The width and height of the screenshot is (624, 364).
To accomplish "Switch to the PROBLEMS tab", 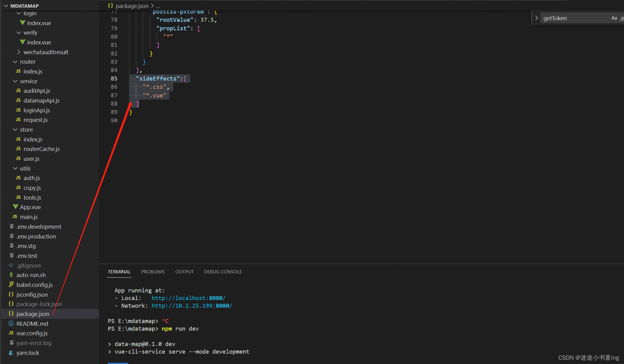I will pos(153,272).
